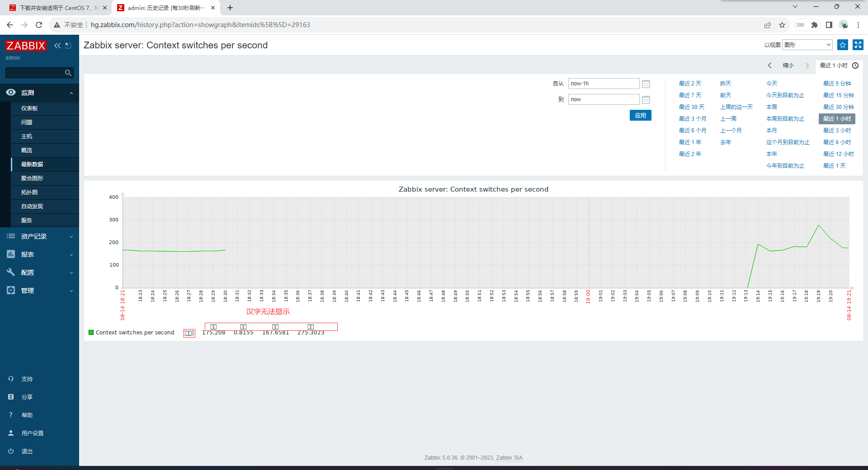This screenshot has height=470, width=868.
Task: Click the share Z icon
Action: (11, 397)
